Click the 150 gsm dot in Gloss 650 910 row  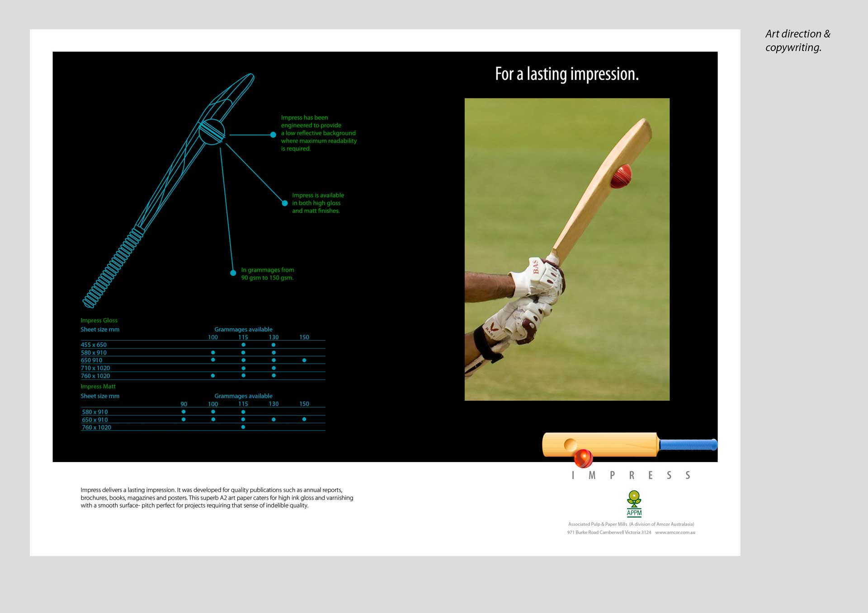tap(304, 360)
